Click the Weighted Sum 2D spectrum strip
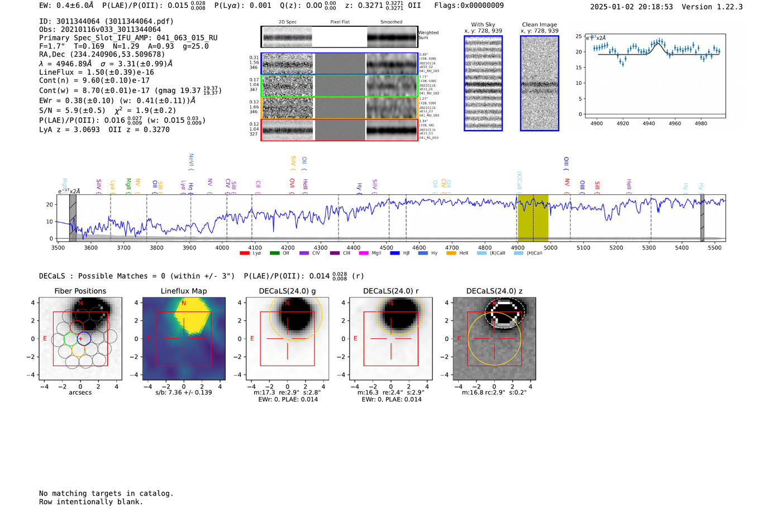782x532 pixels. click(340, 37)
